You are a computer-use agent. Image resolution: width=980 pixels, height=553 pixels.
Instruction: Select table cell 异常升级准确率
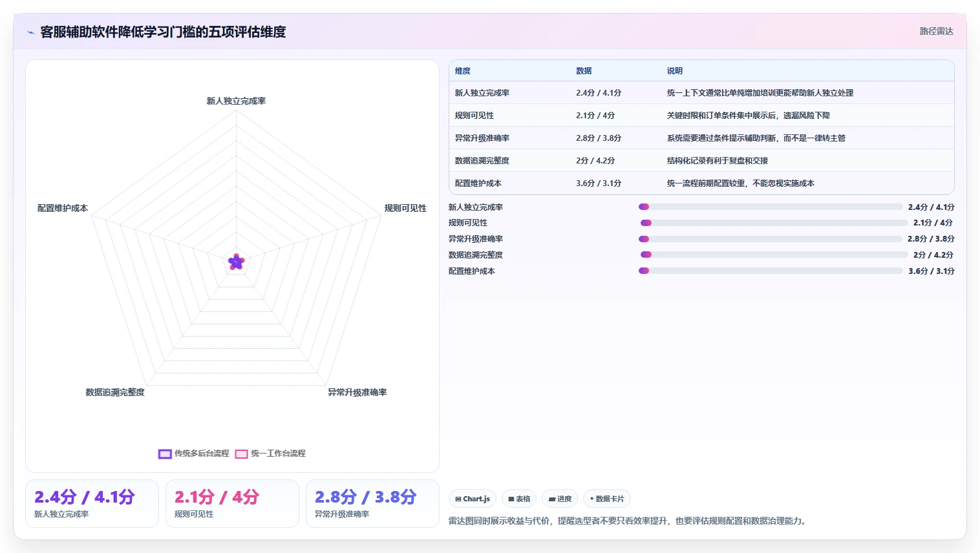pyautogui.click(x=482, y=138)
